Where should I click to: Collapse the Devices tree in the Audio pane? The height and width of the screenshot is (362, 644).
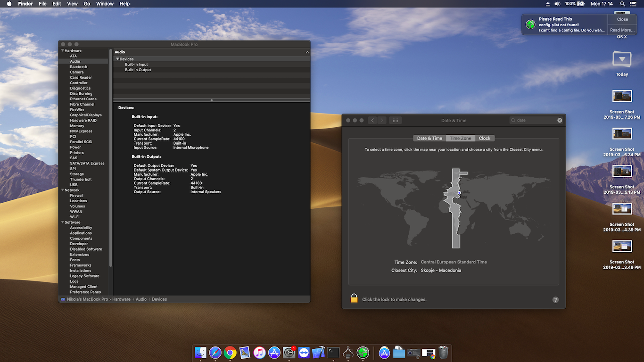tap(117, 58)
